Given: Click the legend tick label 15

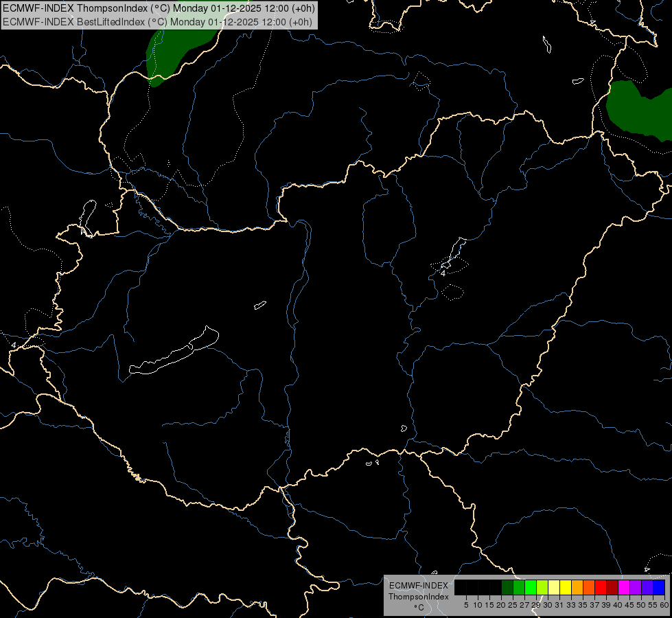Looking at the screenshot, I should [489, 605].
